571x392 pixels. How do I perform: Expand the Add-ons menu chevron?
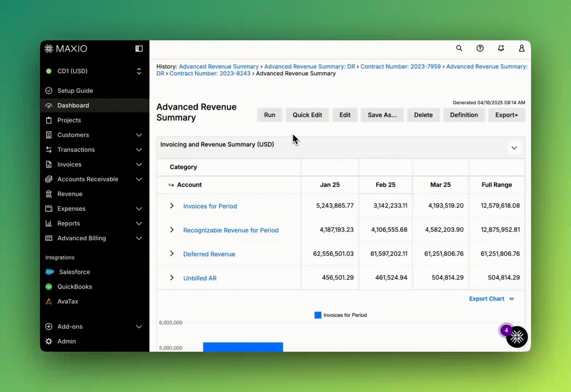[139, 327]
